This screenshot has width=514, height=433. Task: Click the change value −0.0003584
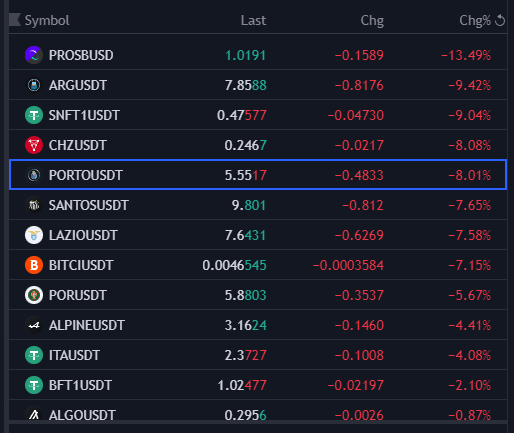pos(348,265)
